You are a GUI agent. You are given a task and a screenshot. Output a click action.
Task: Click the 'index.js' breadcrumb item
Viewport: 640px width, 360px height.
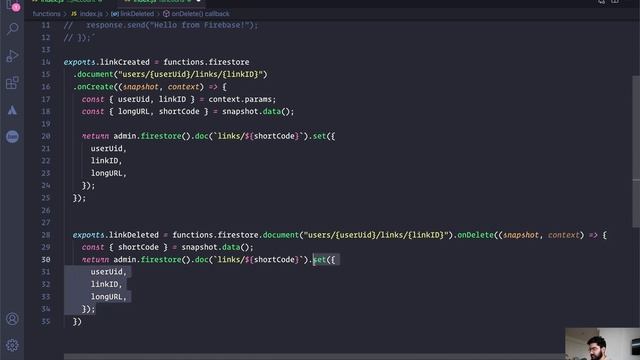point(87,14)
